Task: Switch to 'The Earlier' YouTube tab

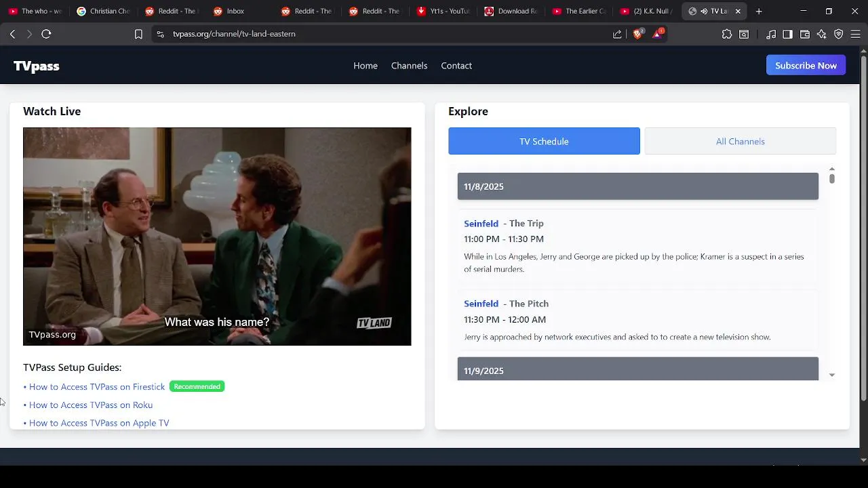Action: (x=580, y=11)
